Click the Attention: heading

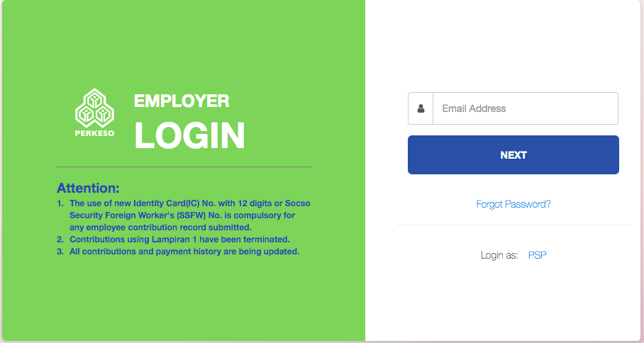tap(88, 188)
